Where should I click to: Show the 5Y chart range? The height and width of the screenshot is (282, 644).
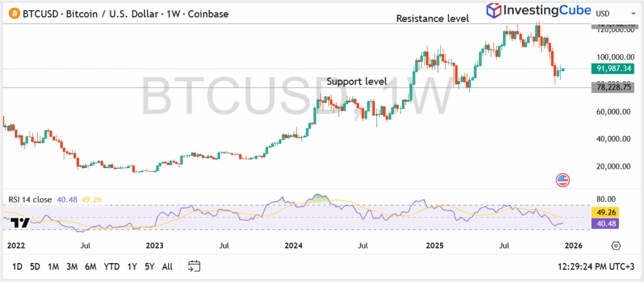(150, 266)
